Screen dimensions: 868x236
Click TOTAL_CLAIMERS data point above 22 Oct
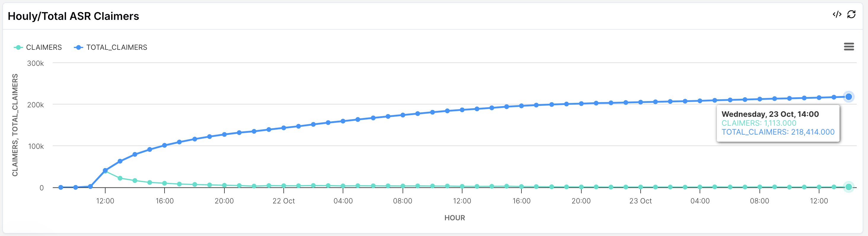[x=284, y=128]
